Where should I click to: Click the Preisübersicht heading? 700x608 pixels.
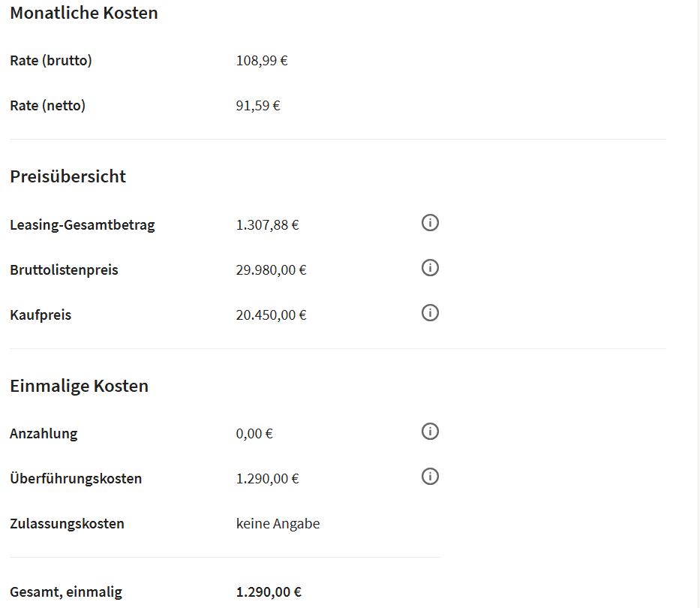coord(68,176)
